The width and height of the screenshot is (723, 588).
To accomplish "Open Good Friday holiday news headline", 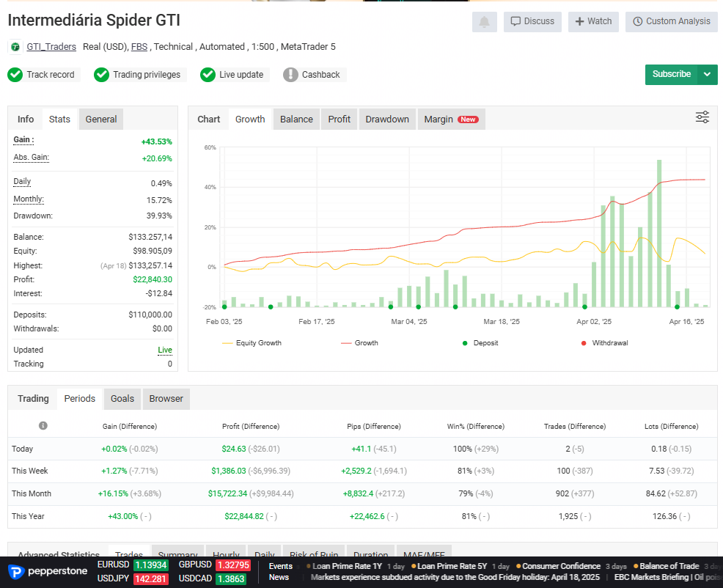I will pos(455,578).
